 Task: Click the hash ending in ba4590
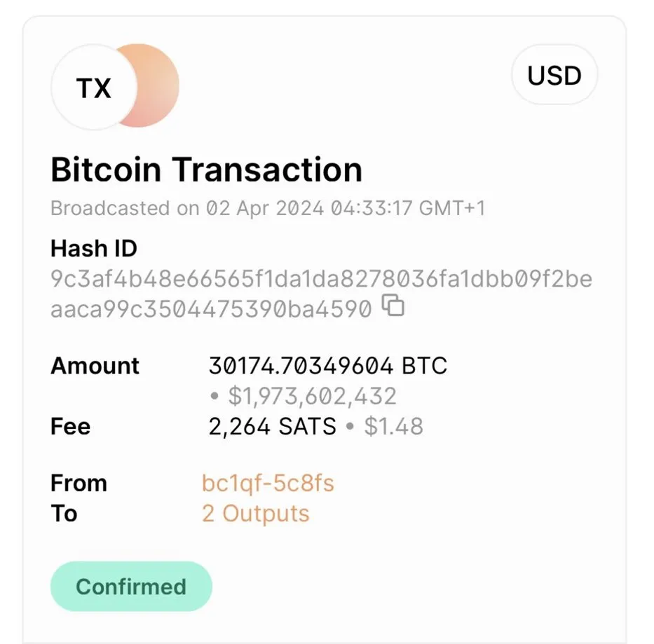[210, 308]
